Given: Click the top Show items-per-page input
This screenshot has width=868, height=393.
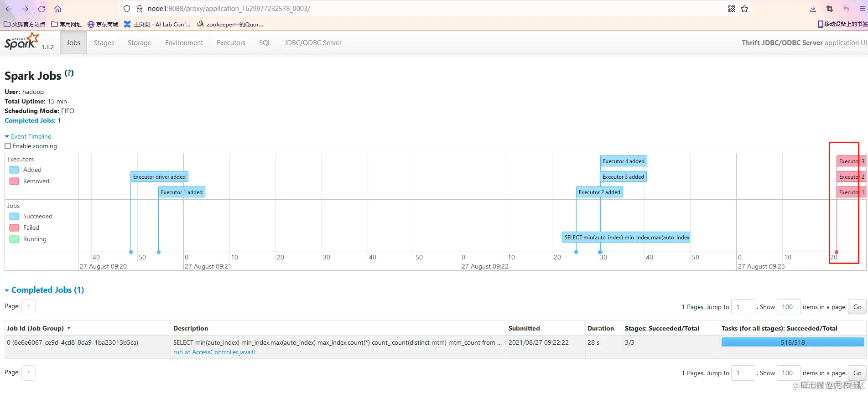Looking at the screenshot, I should pos(789,307).
